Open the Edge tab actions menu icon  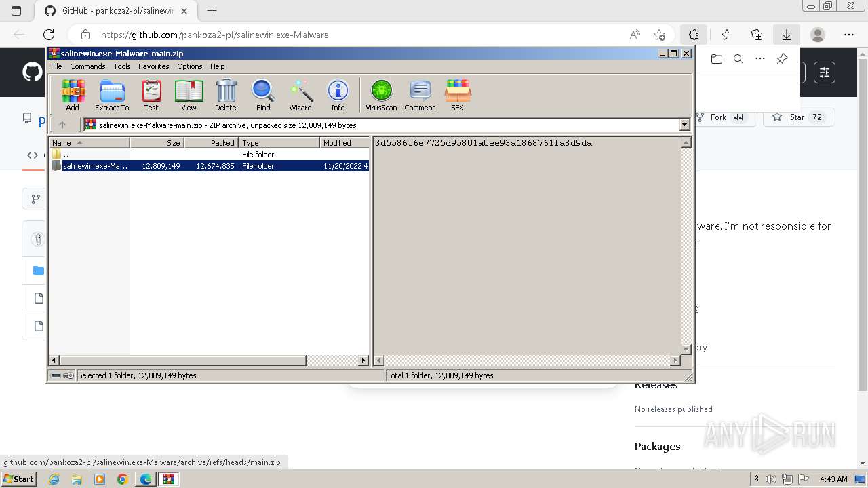pos(16,11)
